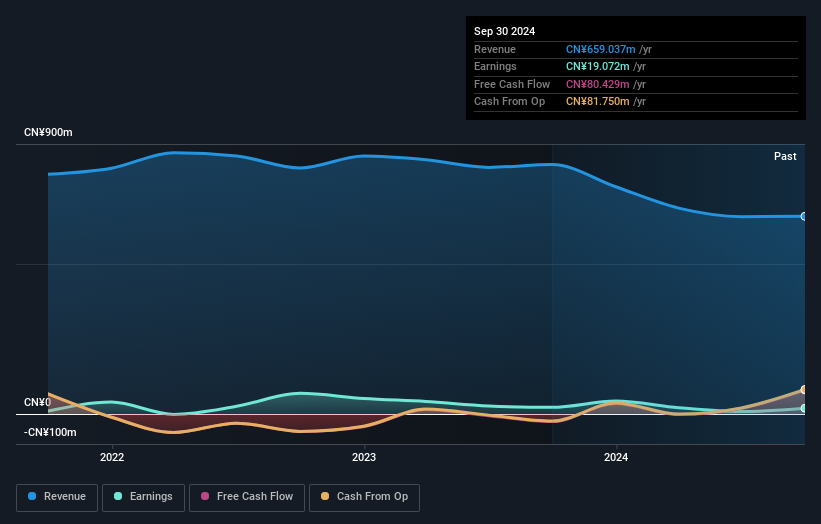Click the teal Earnings legend dot
The image size is (821, 524).
coord(118,496)
